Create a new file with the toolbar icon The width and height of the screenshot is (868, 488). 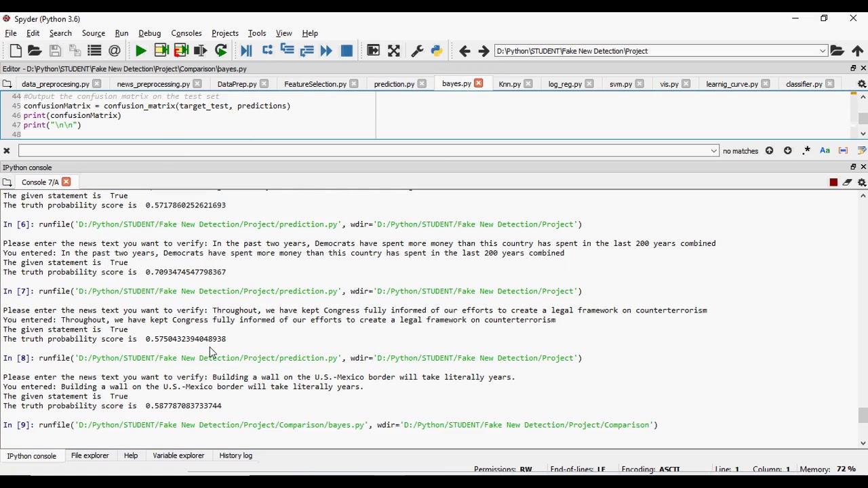click(x=16, y=51)
